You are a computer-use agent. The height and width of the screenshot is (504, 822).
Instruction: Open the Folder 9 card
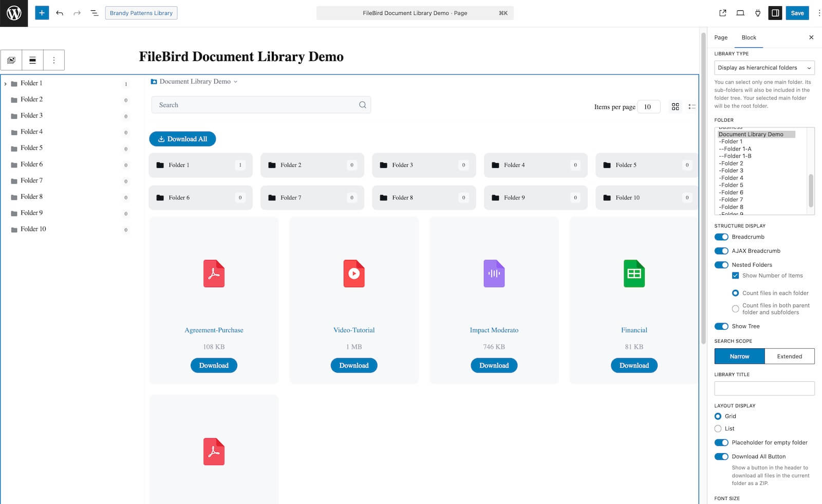(535, 197)
